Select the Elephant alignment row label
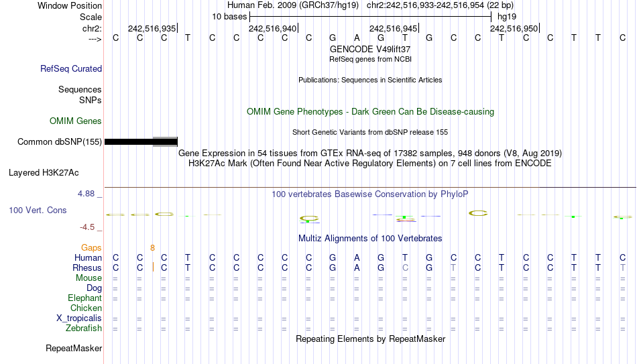The image size is (637, 364). coord(85,298)
